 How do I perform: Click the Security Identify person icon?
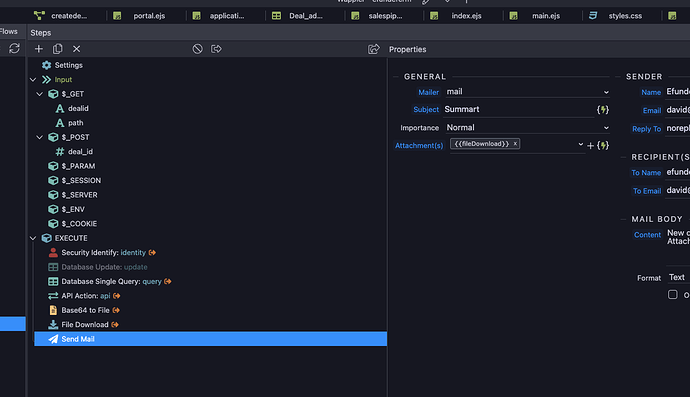53,252
